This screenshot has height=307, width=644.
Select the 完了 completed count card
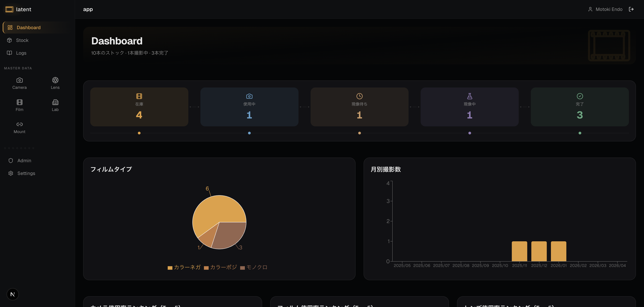tap(579, 107)
